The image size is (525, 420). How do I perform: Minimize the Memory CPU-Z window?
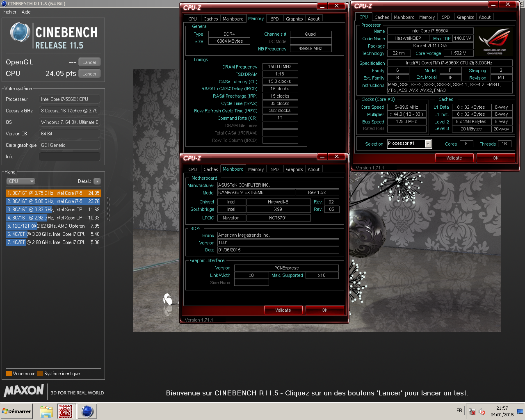tap(322, 6)
